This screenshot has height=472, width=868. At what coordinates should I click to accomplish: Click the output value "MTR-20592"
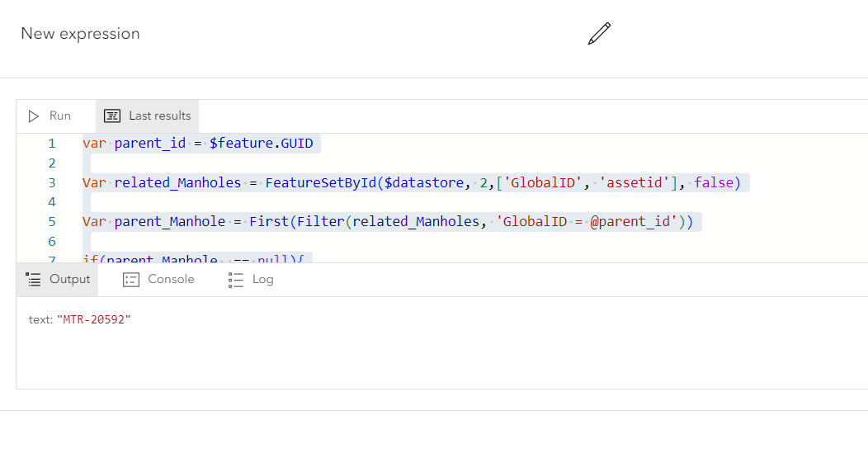[x=94, y=320]
